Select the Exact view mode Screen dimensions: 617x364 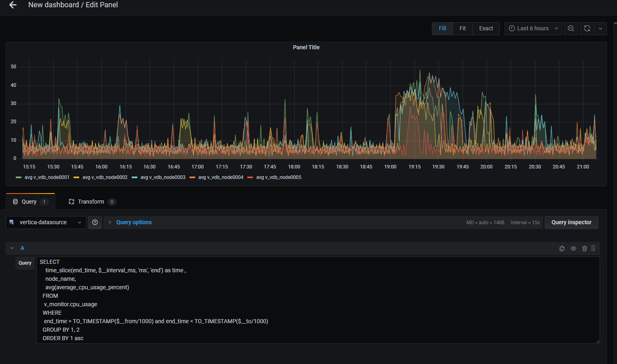tap(486, 28)
